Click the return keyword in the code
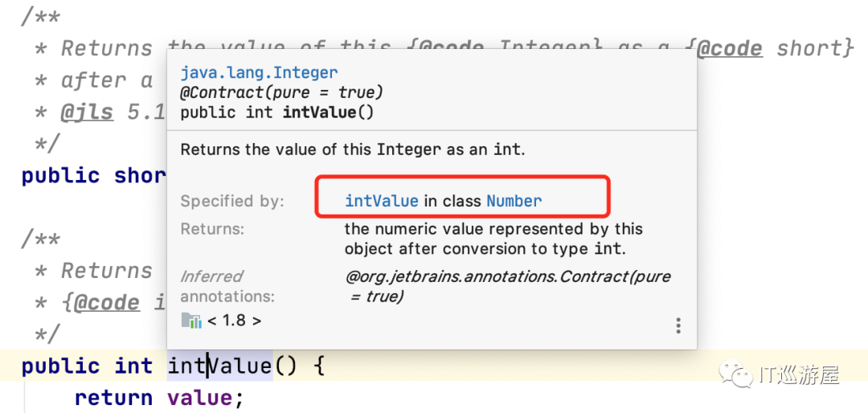The image size is (868, 413). pyautogui.click(x=113, y=398)
